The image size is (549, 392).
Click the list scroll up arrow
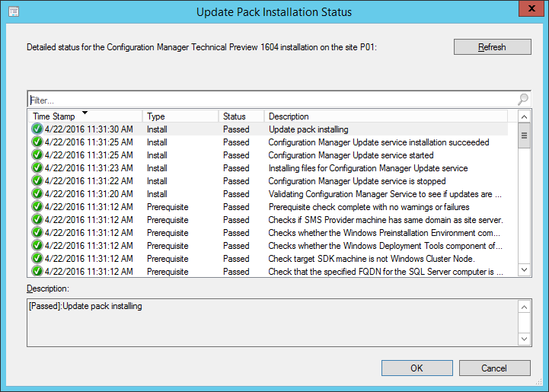524,117
